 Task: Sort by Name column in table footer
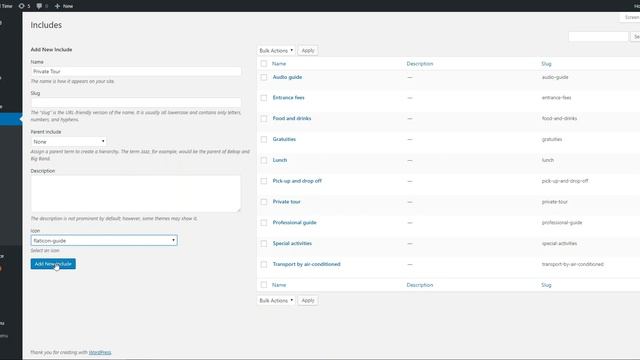coord(279,285)
